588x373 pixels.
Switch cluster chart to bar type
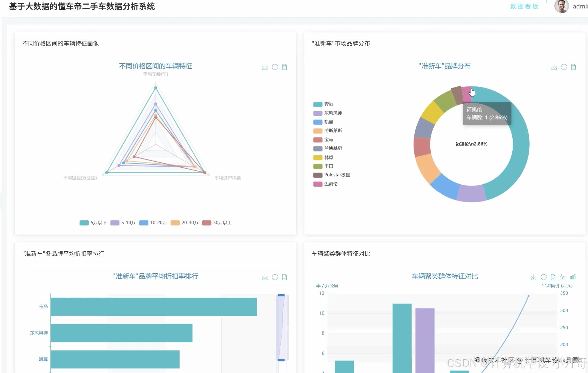click(573, 277)
